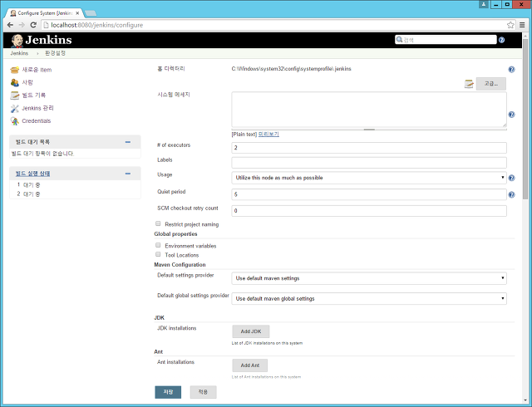532x407 pixels.
Task: Click the Labels input field
Action: [x=369, y=163]
